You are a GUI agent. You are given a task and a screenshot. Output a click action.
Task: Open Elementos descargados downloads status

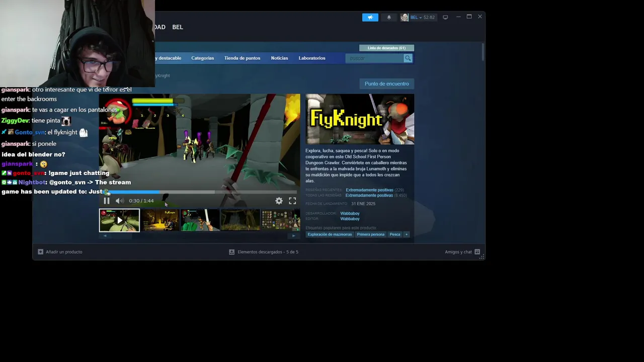coord(264,252)
